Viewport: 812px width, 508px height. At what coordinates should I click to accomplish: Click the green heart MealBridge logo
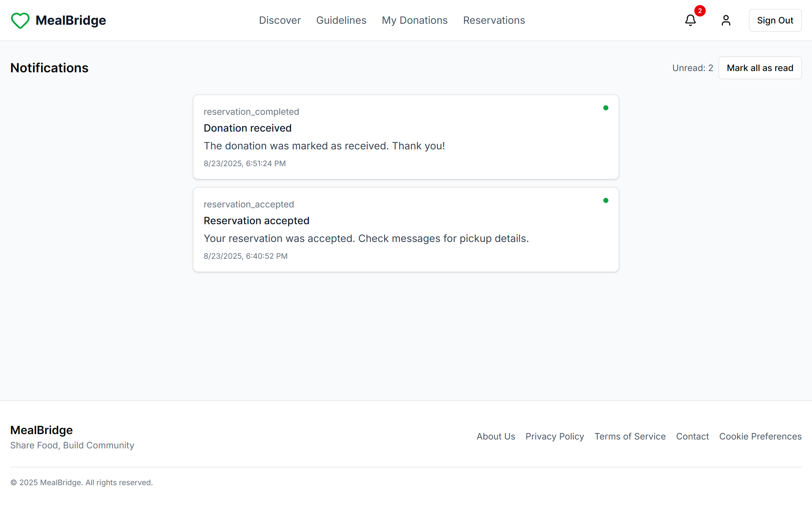[x=20, y=21]
